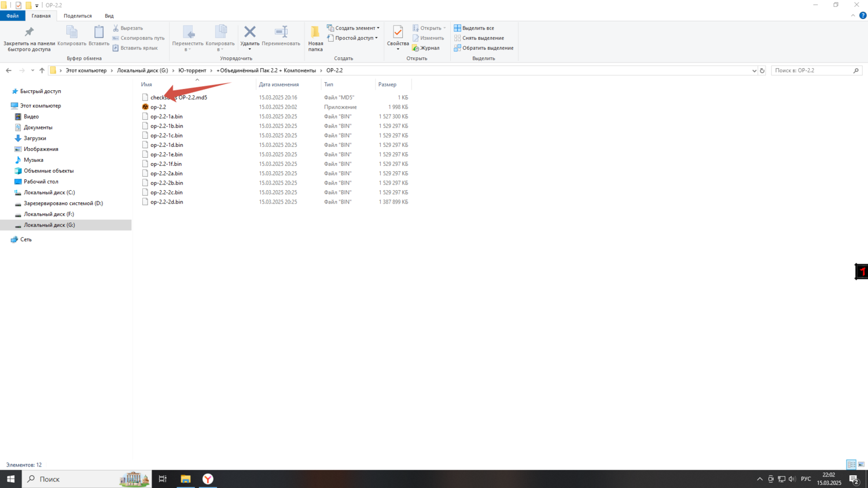Open the Переместить в dropdown

(x=188, y=38)
